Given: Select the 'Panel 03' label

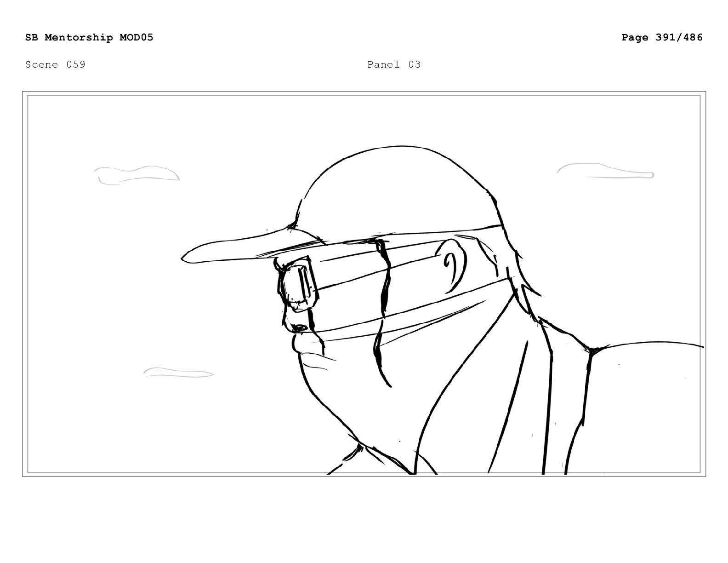Looking at the screenshot, I should tap(394, 64).
